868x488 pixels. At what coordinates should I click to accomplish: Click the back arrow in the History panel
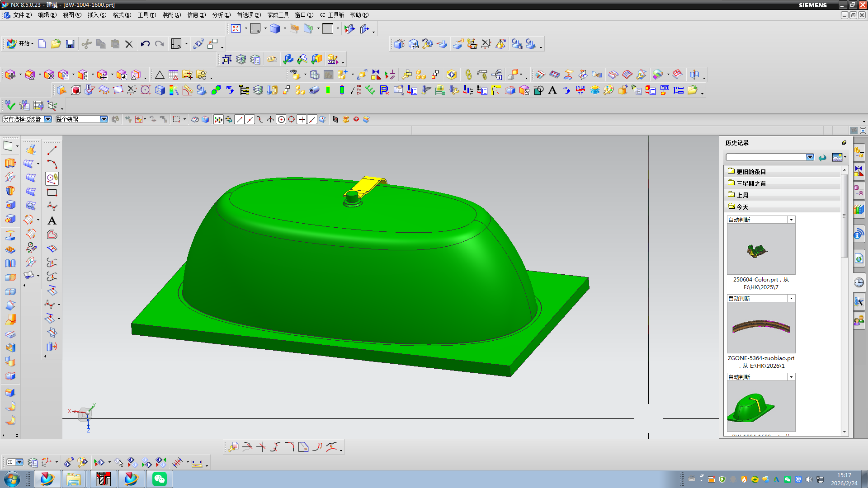[822, 158]
